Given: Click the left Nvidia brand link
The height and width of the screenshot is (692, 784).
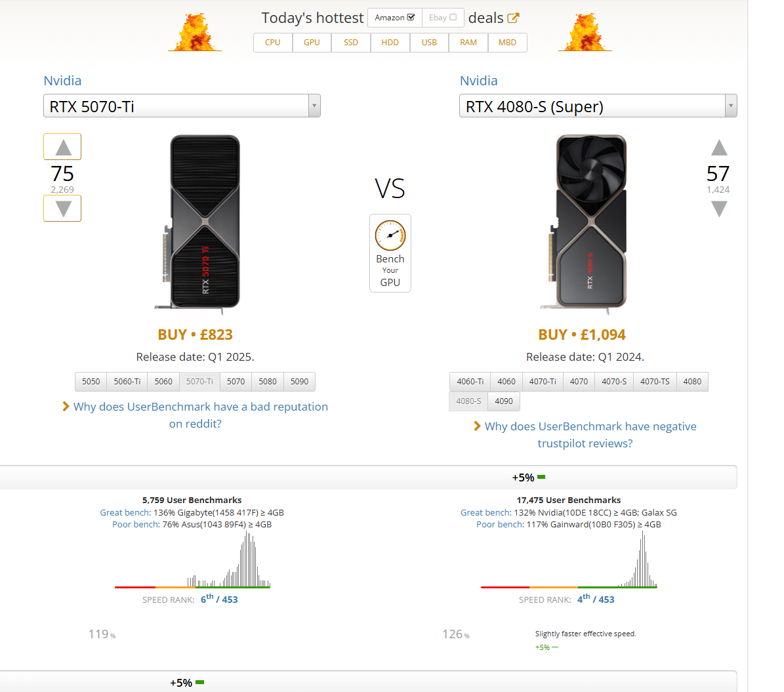Looking at the screenshot, I should (62, 81).
